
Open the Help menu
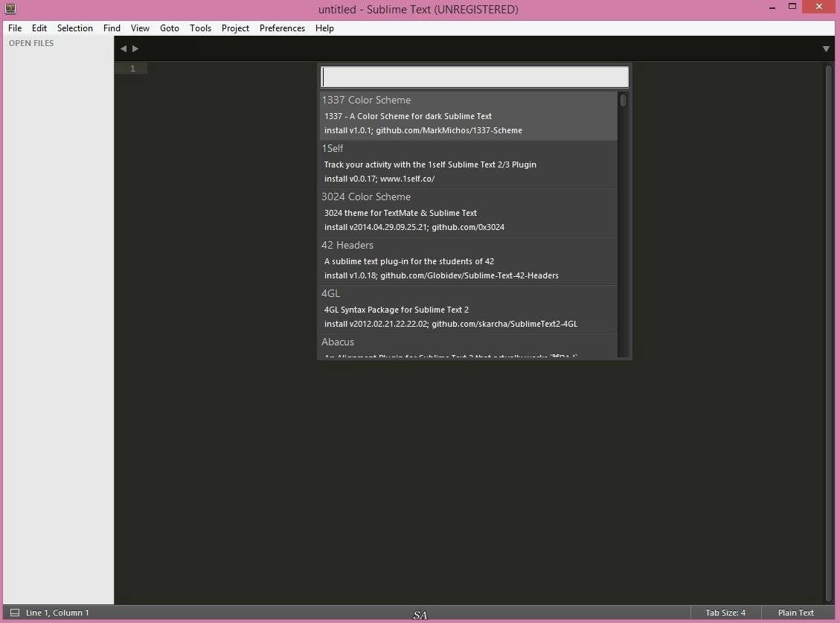[324, 28]
